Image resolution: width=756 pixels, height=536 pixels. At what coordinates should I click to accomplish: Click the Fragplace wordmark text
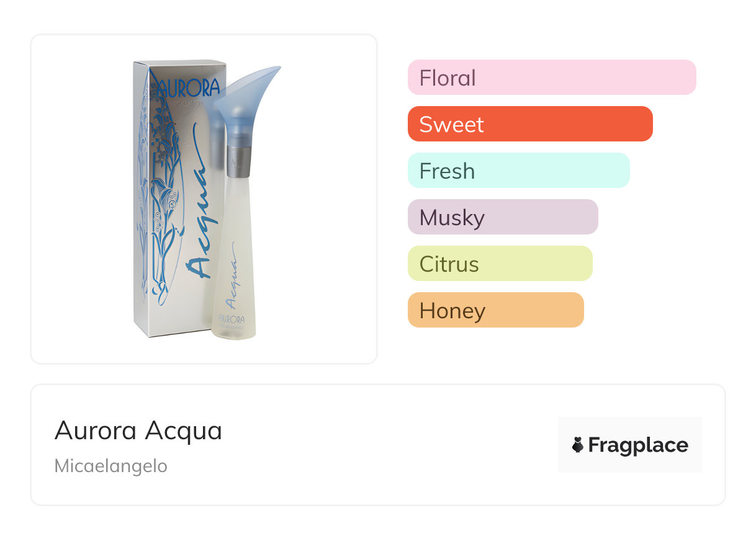point(638,445)
